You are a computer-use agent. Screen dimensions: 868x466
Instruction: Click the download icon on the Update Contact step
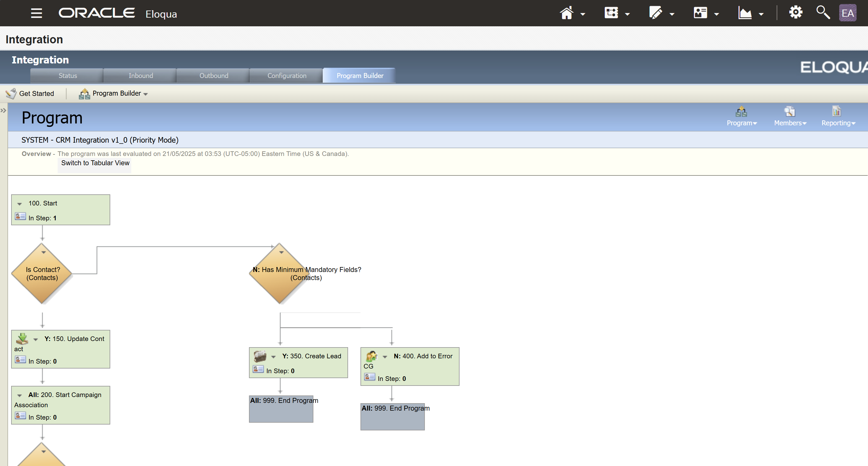coord(22,339)
